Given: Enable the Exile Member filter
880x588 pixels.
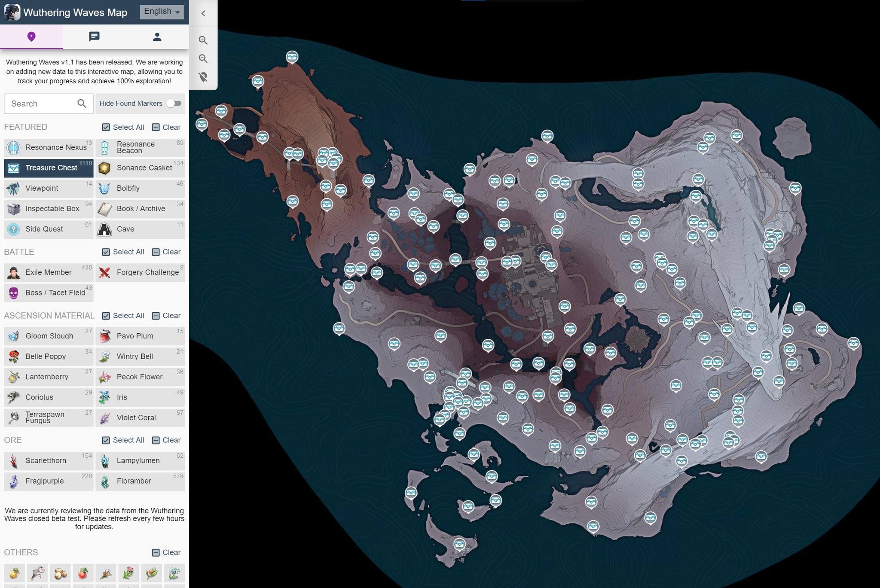Looking at the screenshot, I should coord(49,272).
